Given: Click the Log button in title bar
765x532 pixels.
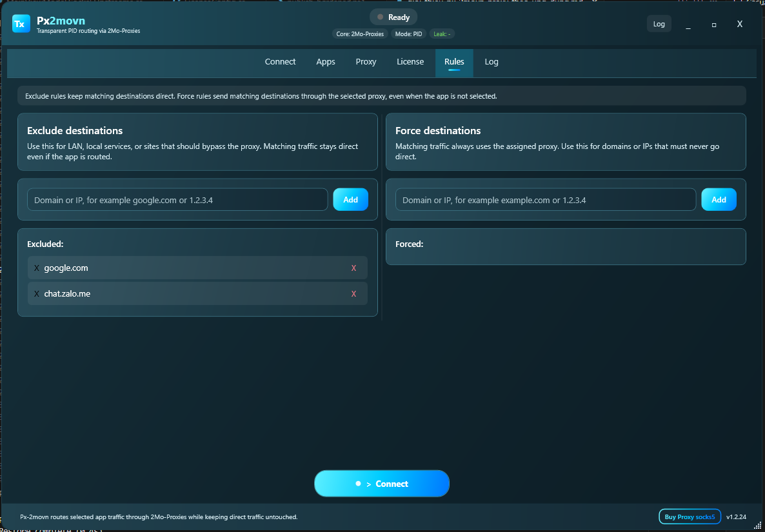Looking at the screenshot, I should click(659, 24).
